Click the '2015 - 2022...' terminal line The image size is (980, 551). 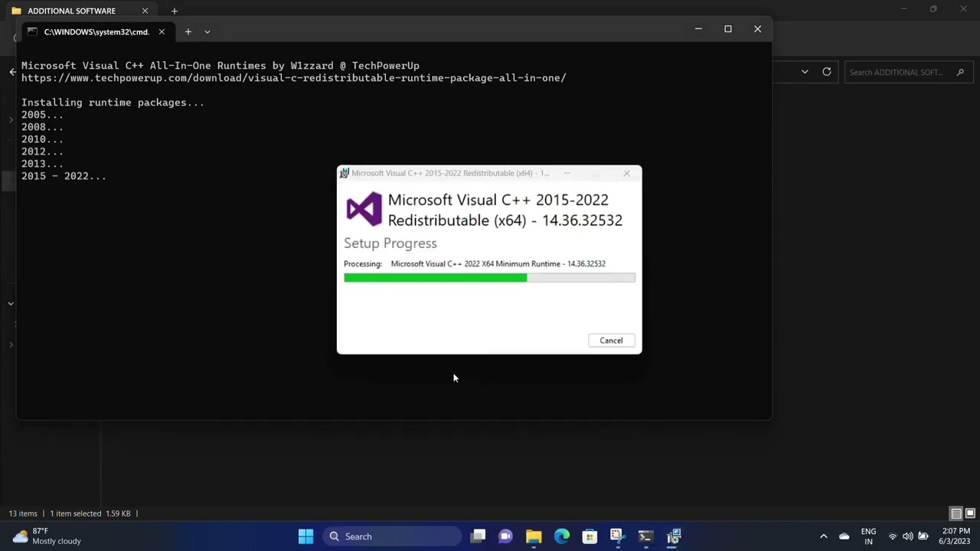pyautogui.click(x=64, y=176)
